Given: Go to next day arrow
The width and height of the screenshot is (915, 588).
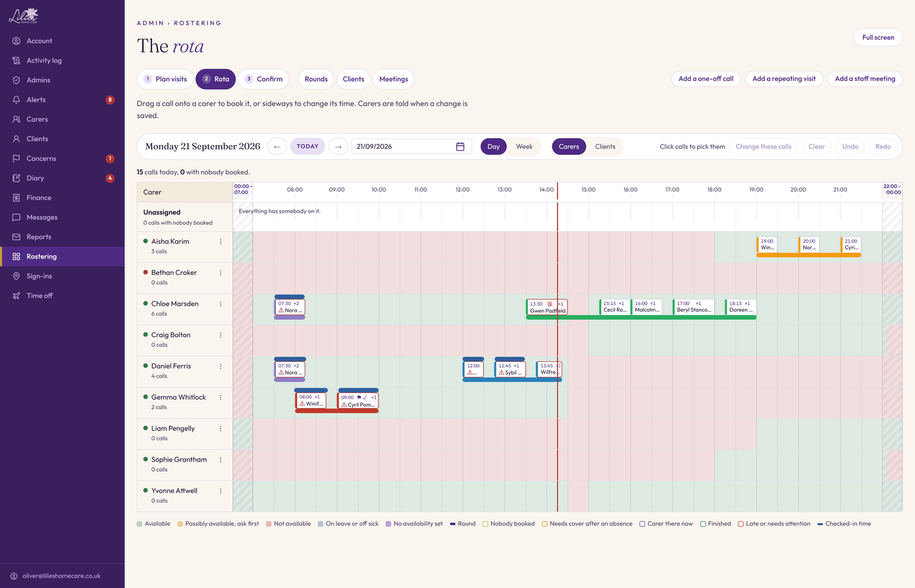Looking at the screenshot, I should coord(338,146).
